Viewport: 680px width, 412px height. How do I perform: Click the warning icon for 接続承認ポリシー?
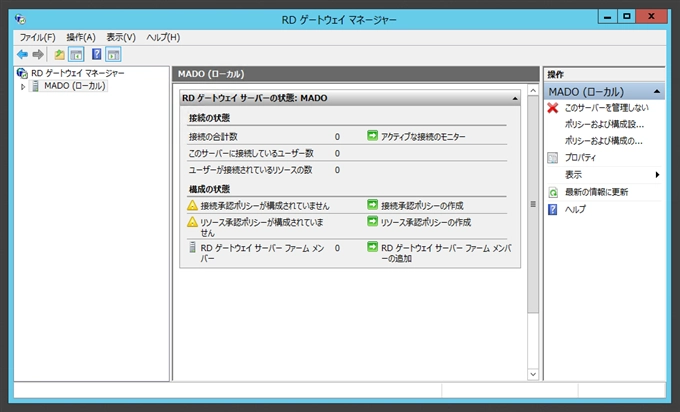[x=192, y=205]
